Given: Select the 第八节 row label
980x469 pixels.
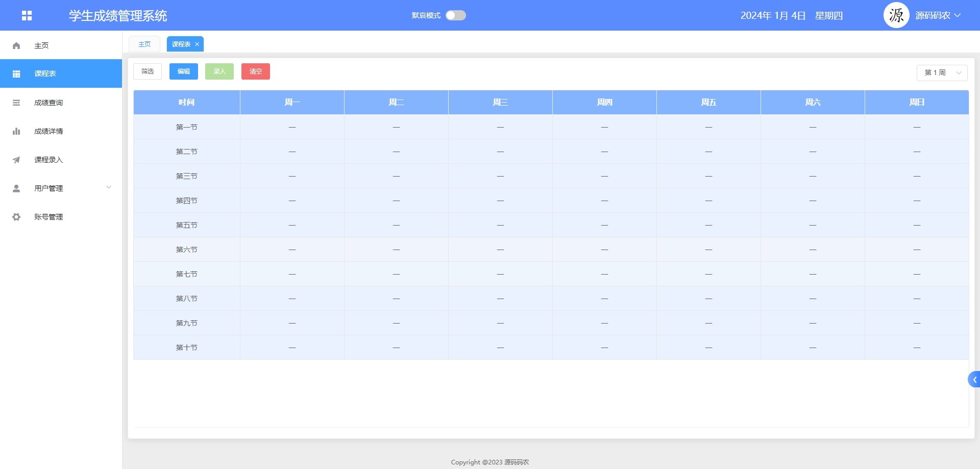Looking at the screenshot, I should 187,299.
